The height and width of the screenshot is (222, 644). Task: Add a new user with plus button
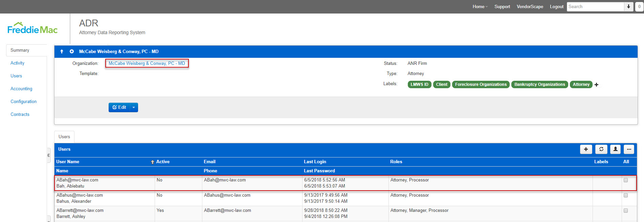586,149
